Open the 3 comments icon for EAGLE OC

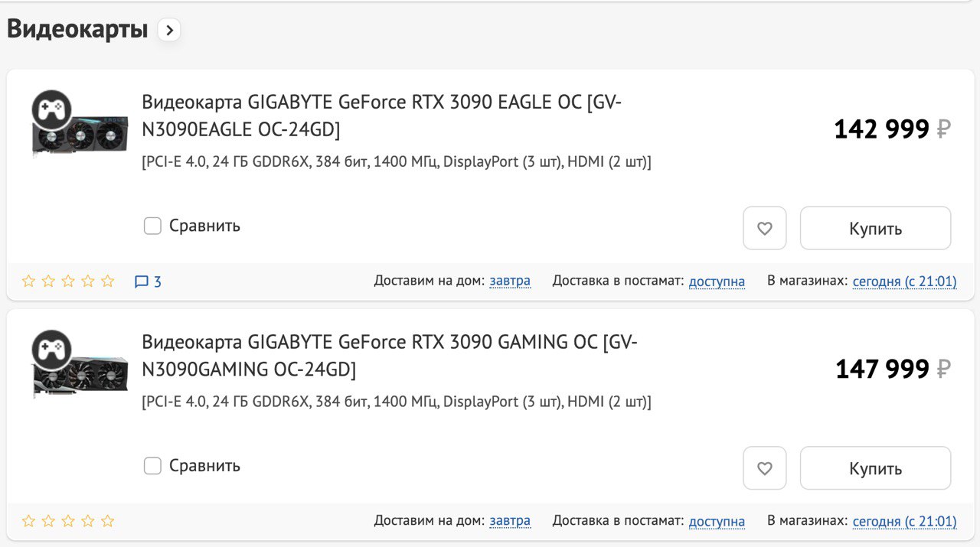point(148,282)
